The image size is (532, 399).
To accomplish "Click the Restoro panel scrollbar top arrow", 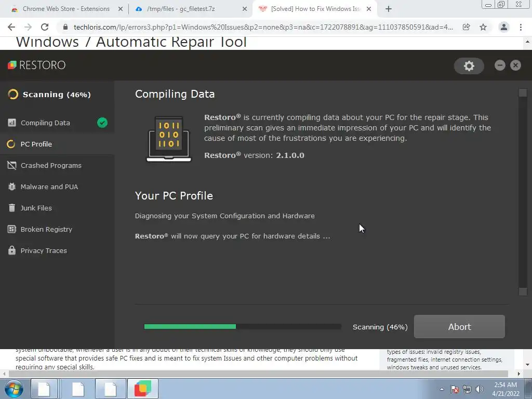I will point(523,92).
